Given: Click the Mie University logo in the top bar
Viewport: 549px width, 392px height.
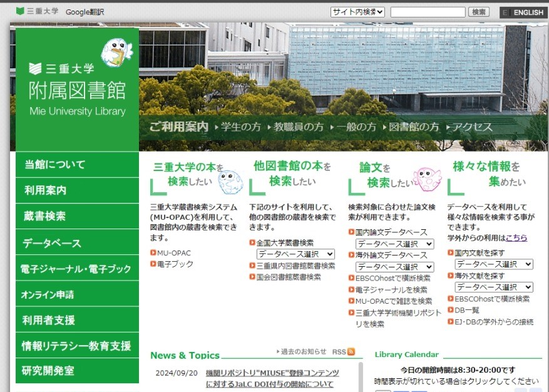Looking at the screenshot, I should pos(20,11).
